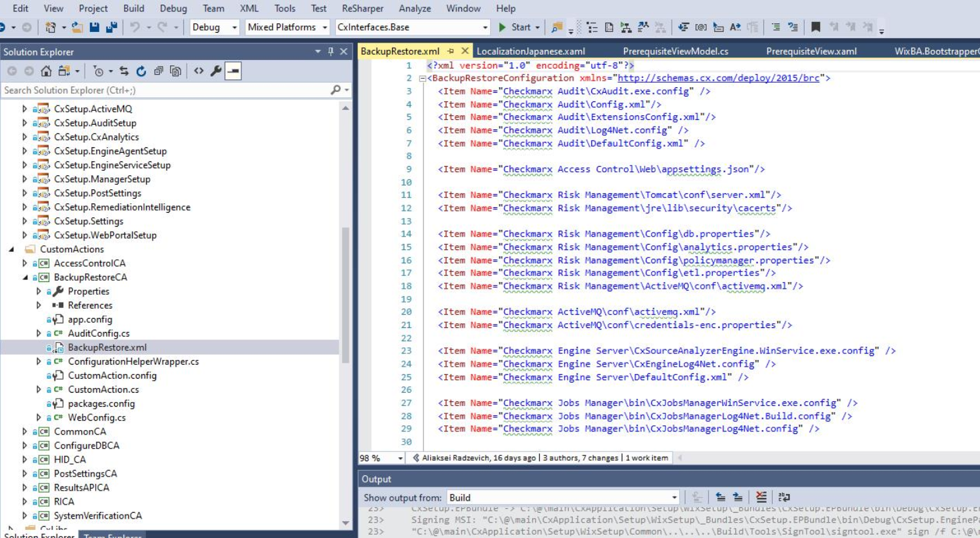The width and height of the screenshot is (980, 538).
Task: Click the Refresh icon in Solution Explorer
Action: point(141,71)
